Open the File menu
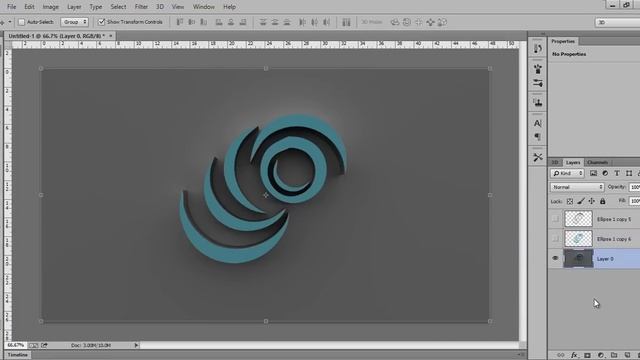Screen dimensions: 640x360 click(12, 7)
